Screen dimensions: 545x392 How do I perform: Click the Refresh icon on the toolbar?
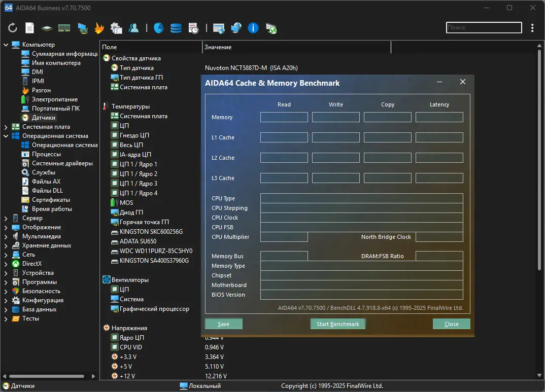(x=12, y=28)
